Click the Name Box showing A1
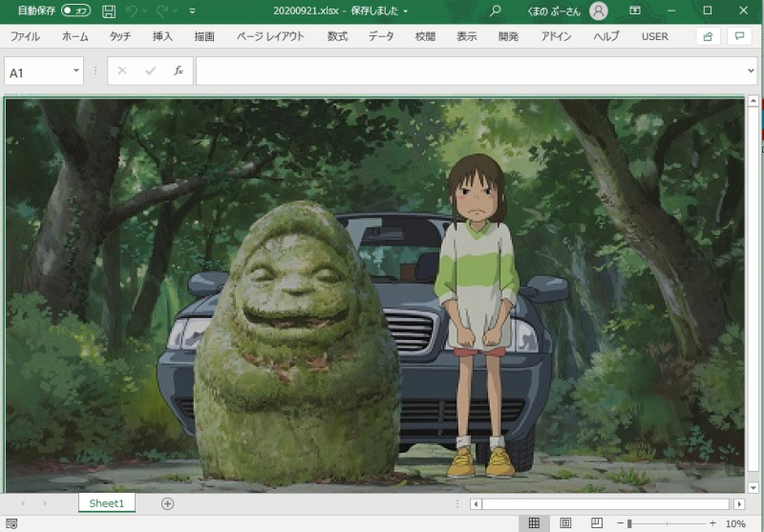Image resolution: width=764 pixels, height=532 pixels. [38, 72]
